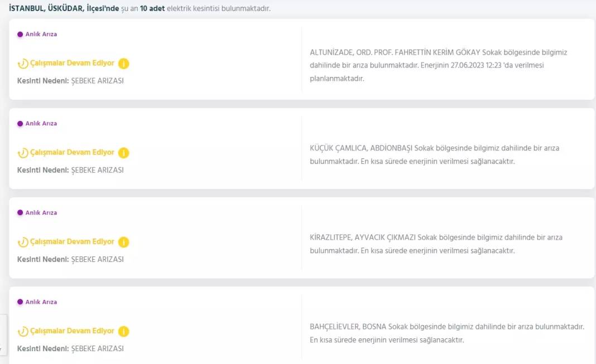The width and height of the screenshot is (596, 364).
Task: Toggle the Anlık Arıza indicator on the BAHÇELİEVLER card
Action: 20,302
